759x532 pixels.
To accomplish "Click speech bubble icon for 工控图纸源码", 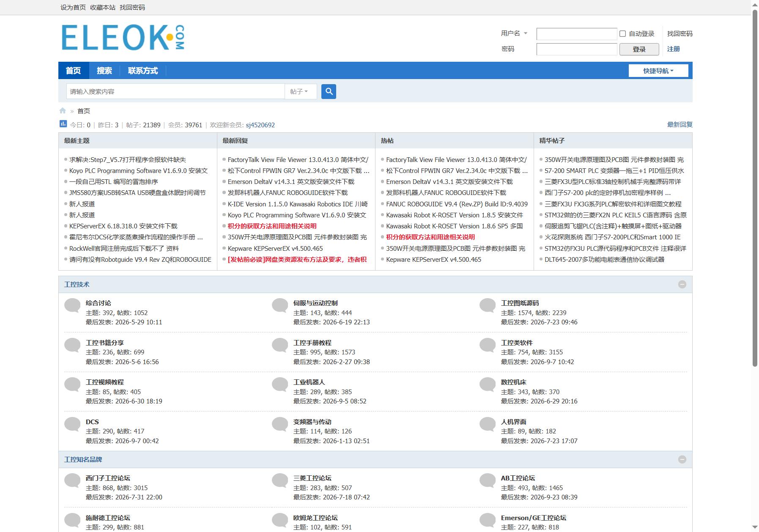I will pyautogui.click(x=488, y=305).
